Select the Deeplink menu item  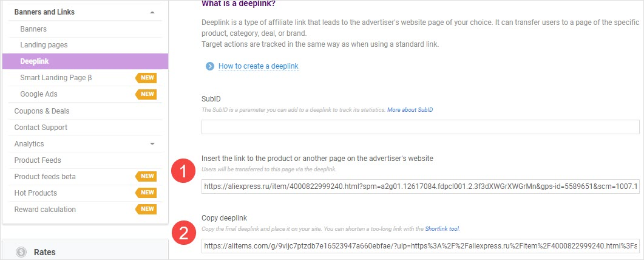[35, 61]
